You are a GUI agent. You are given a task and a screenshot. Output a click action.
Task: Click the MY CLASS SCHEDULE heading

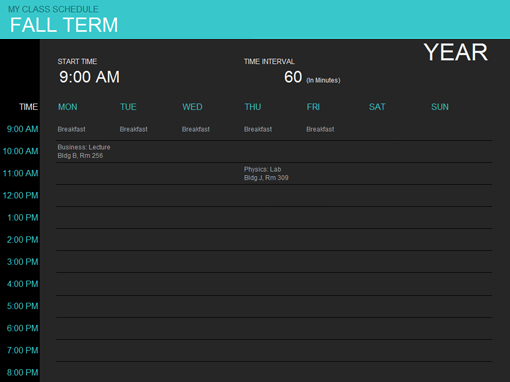click(53, 9)
